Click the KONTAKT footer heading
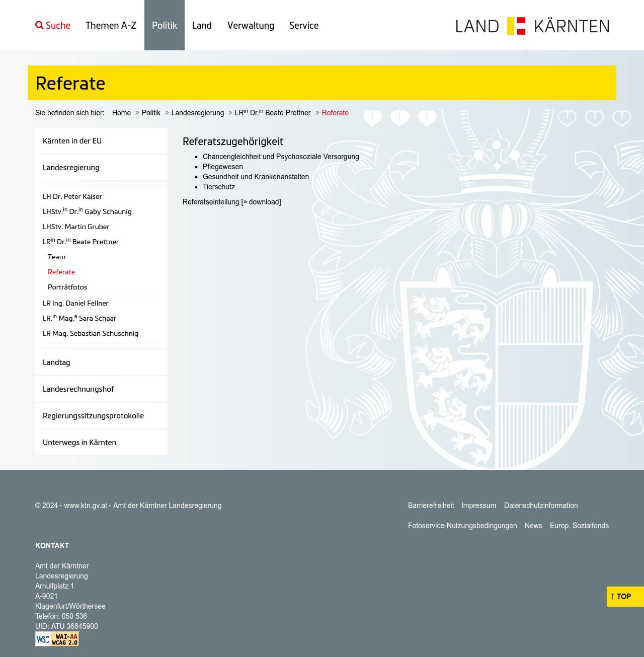The image size is (644, 657). 52,546
